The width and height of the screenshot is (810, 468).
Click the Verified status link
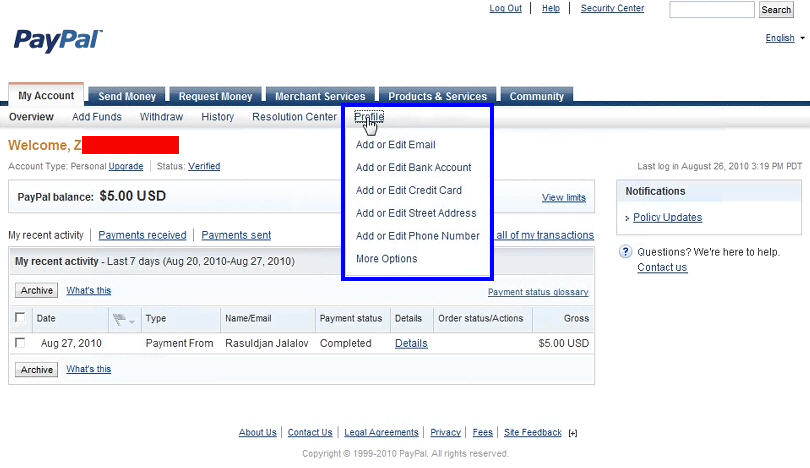[204, 166]
